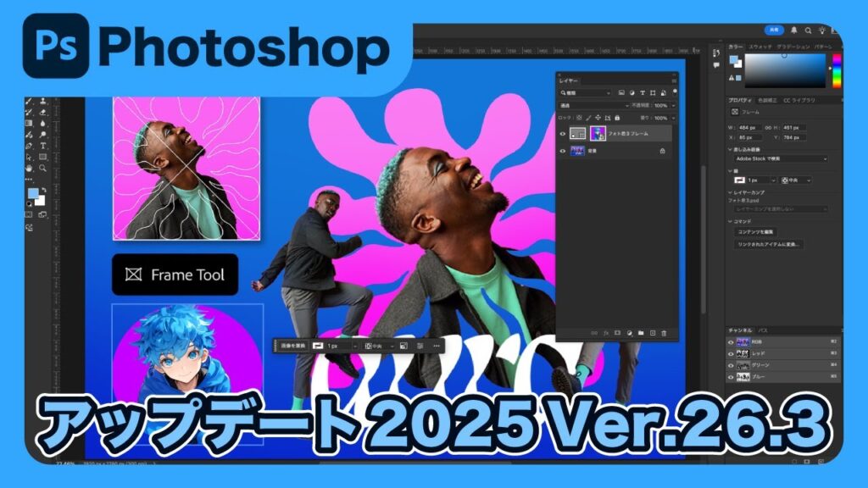The image size is (868, 488).
Task: Switch to the パス tab
Action: (762, 330)
